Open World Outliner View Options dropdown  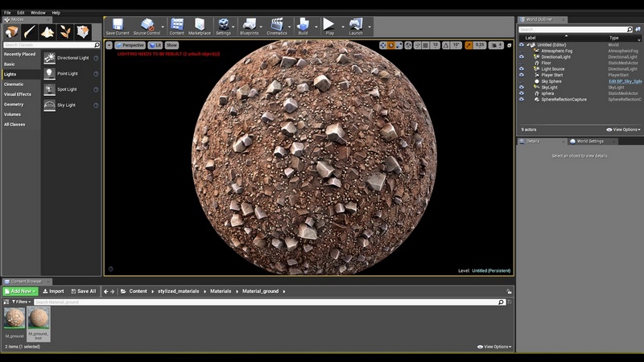point(624,130)
